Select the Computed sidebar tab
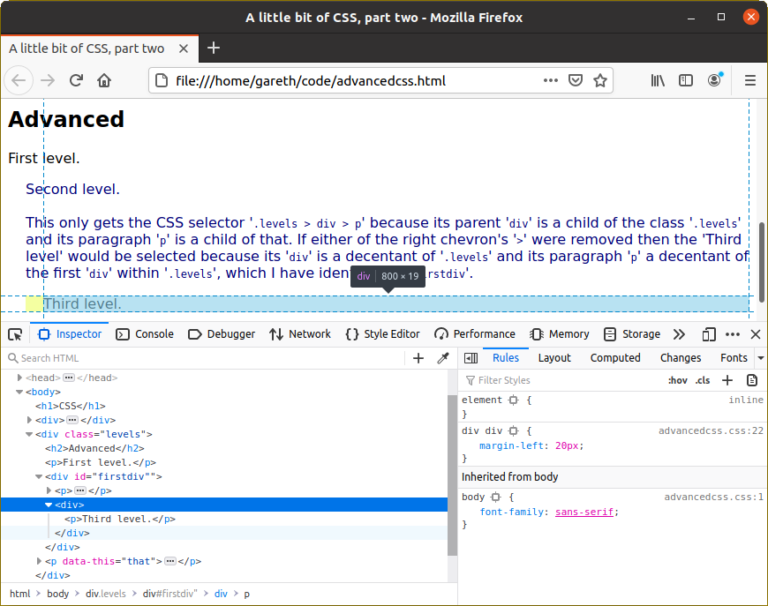This screenshot has width=768, height=606. tap(615, 358)
